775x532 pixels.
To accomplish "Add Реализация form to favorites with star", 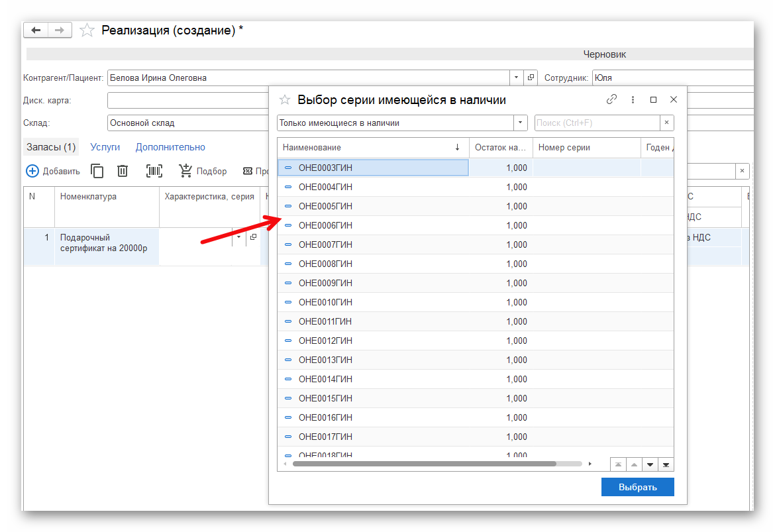I will (86, 30).
